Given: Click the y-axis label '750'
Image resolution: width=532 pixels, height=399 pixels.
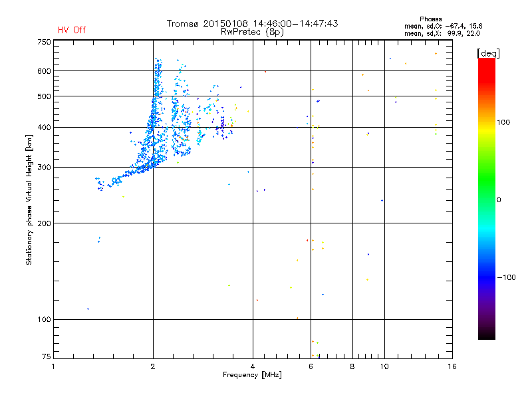Looking at the screenshot, I should click(44, 42).
